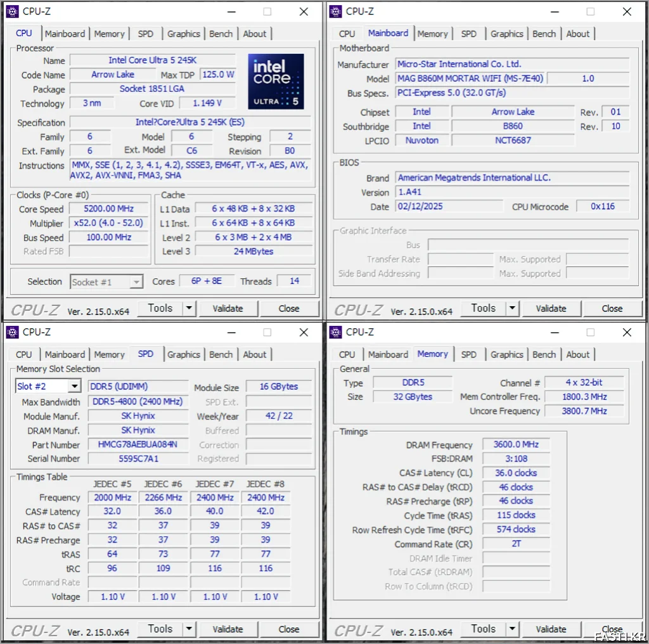Click Close button in the CPU window
This screenshot has width=649, height=644.
coord(289,308)
